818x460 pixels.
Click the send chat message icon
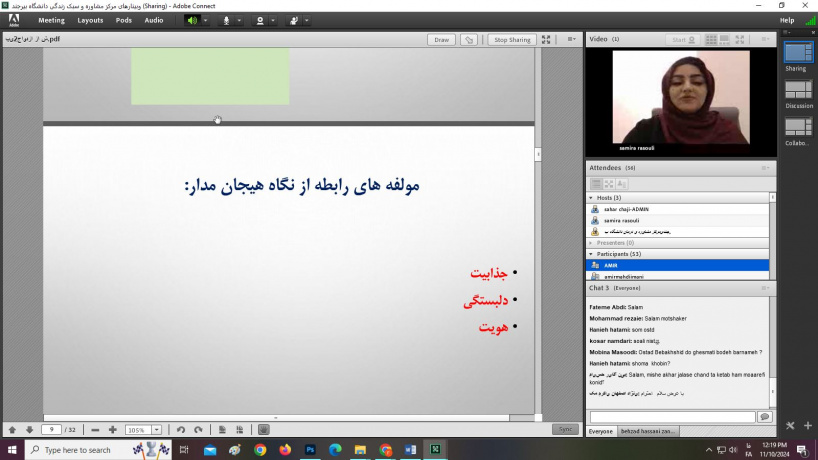765,417
